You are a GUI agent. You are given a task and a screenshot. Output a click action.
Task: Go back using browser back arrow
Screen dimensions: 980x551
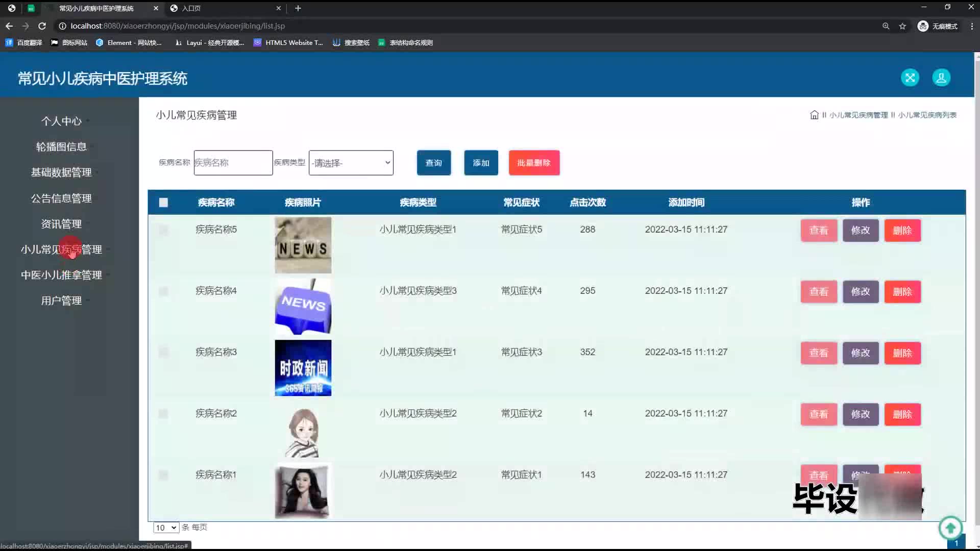[9, 26]
